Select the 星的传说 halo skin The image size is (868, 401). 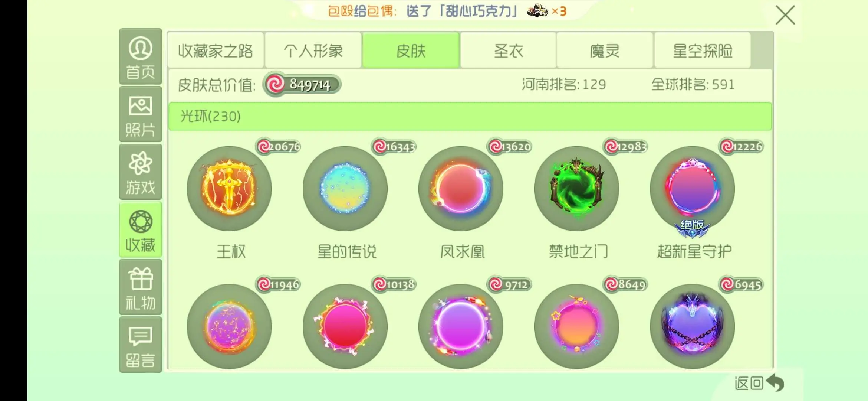tap(345, 189)
